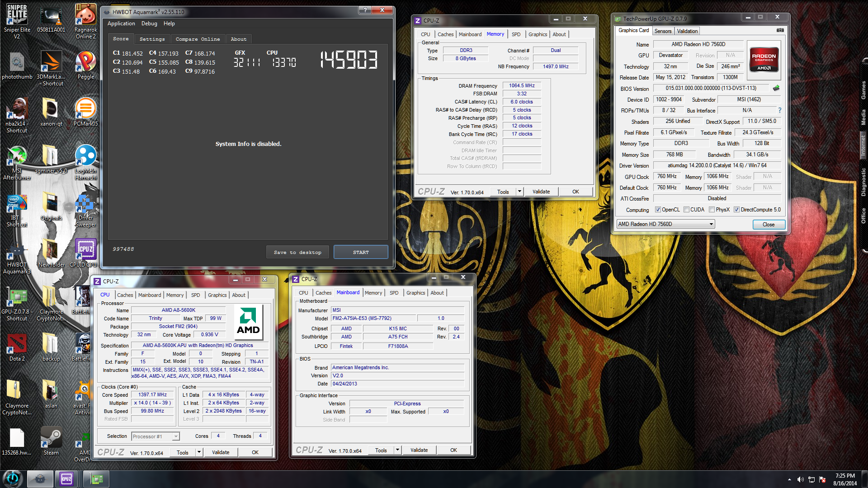Click GPU-Z BIOS save chip icon
The image size is (868, 488).
tap(776, 88)
